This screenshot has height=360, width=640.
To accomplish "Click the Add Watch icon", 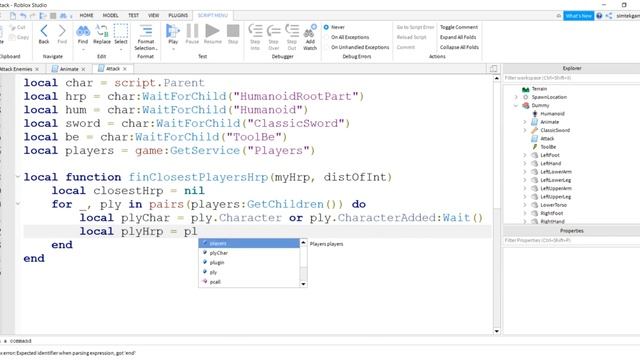I will [310, 31].
